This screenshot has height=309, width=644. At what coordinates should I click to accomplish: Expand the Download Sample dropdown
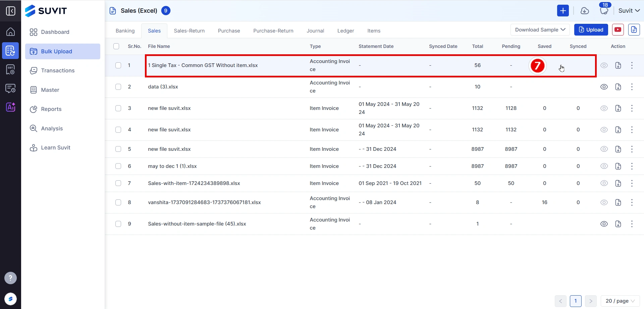(540, 30)
